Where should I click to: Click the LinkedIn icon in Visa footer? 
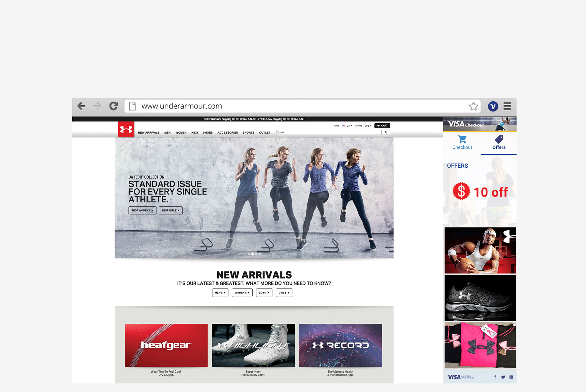click(511, 377)
